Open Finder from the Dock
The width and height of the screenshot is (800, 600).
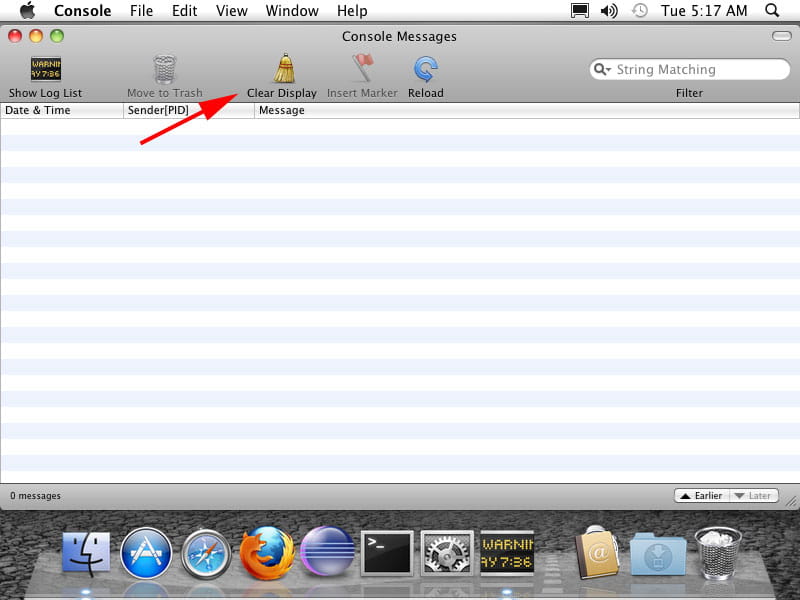point(86,554)
